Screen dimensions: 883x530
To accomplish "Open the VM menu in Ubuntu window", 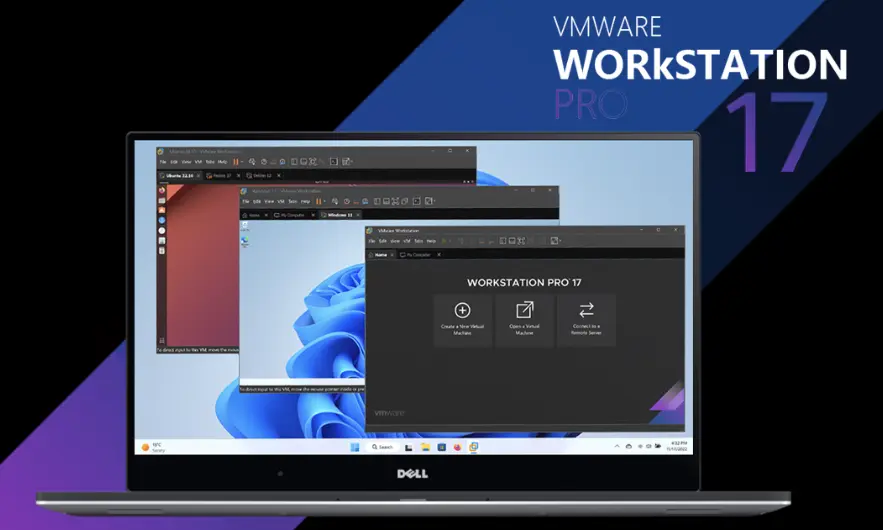I will tap(198, 161).
